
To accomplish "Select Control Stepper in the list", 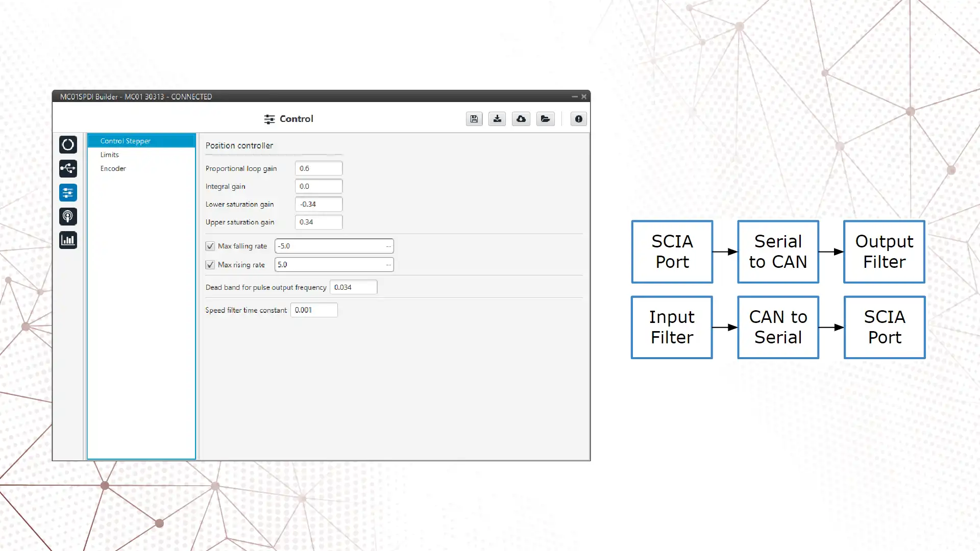I will [x=141, y=141].
